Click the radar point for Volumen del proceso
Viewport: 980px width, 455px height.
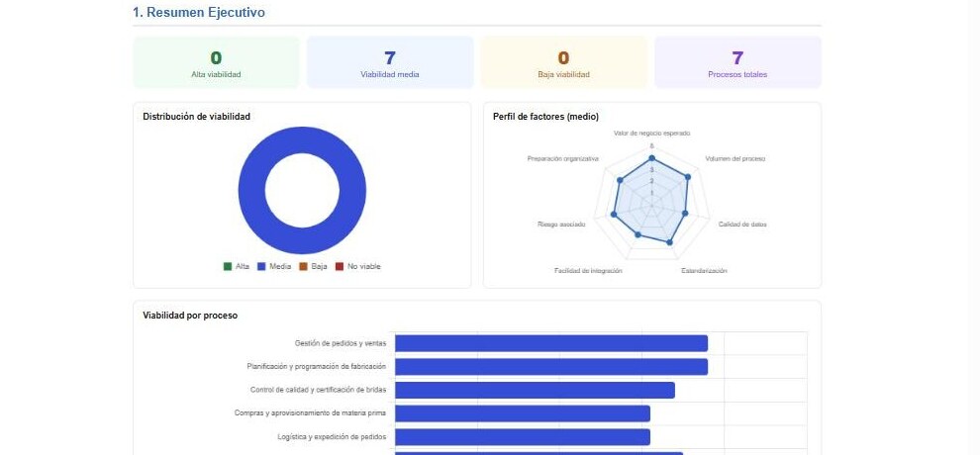coord(688,177)
